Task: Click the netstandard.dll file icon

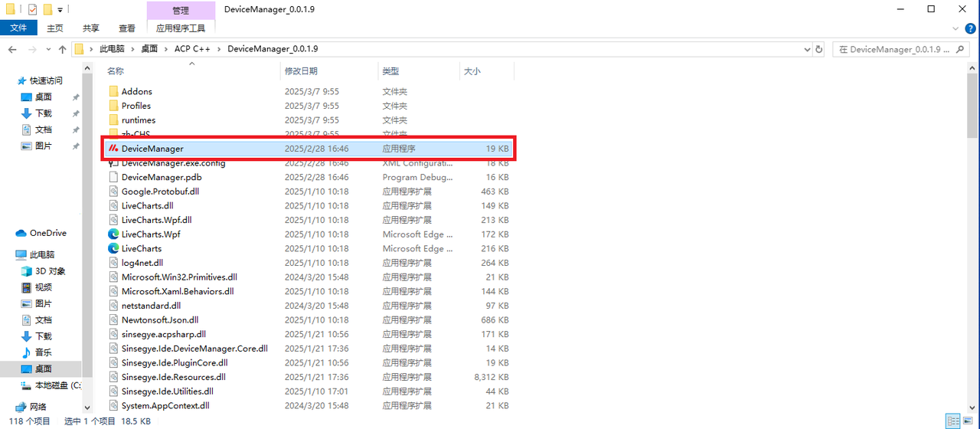Action: [x=113, y=306]
